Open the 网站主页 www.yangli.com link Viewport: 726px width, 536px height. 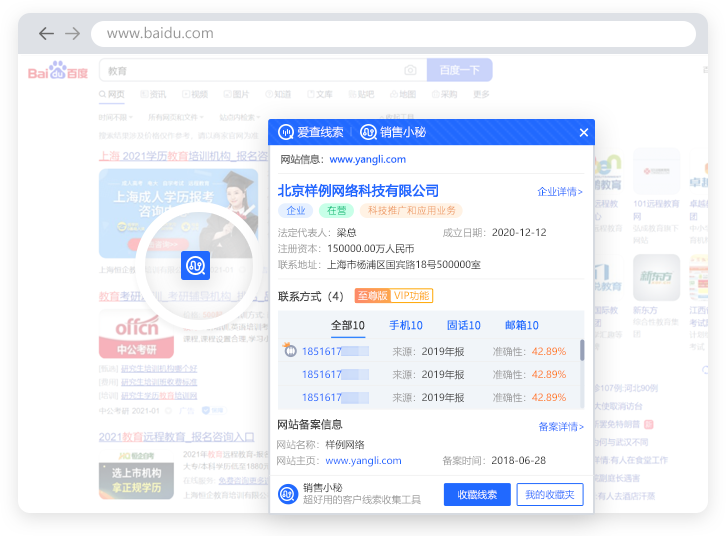pyautogui.click(x=363, y=461)
